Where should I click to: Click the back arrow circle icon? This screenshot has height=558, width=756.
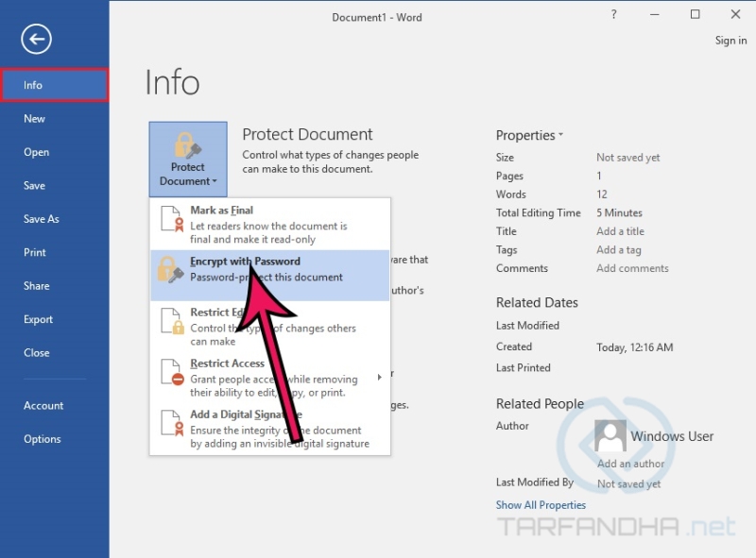[x=36, y=39]
